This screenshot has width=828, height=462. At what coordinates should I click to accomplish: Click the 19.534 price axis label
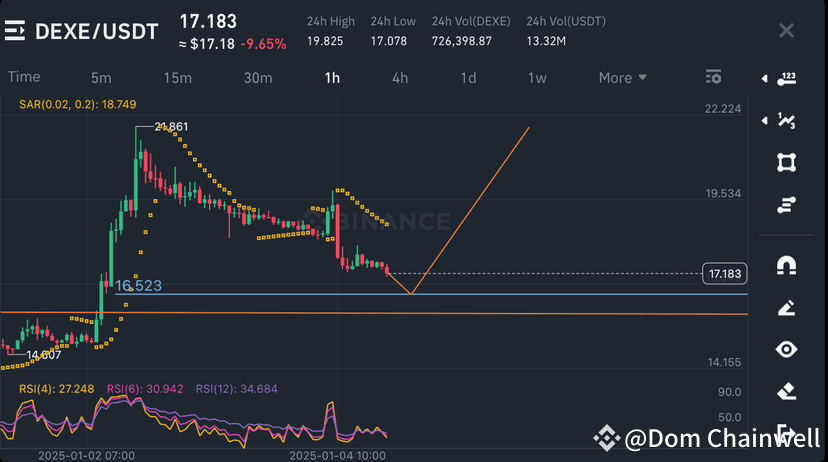click(x=723, y=193)
